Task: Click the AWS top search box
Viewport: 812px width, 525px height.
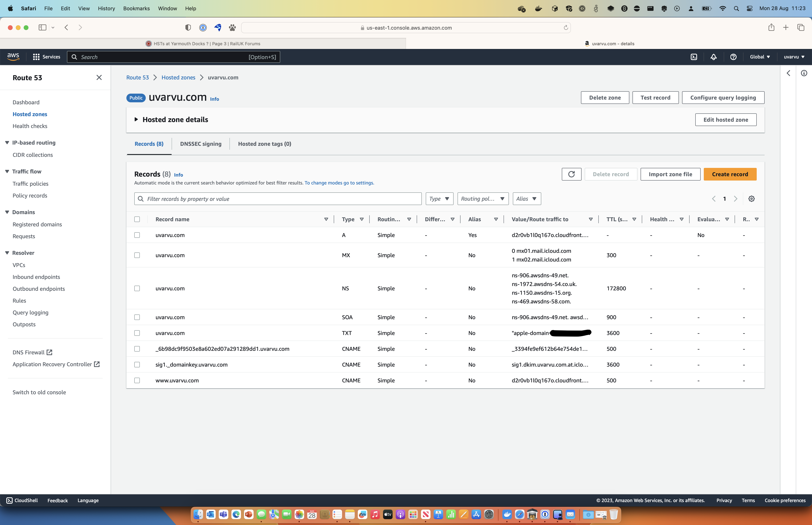Action: point(173,57)
